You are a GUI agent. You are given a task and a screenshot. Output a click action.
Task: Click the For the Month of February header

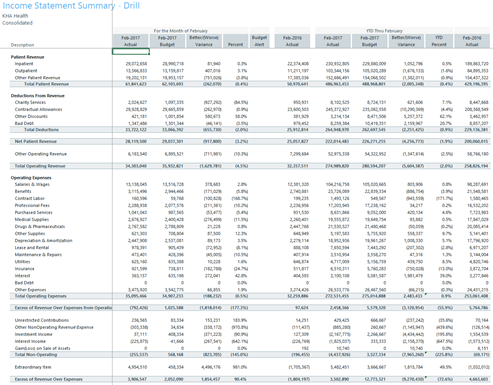(x=180, y=31)
